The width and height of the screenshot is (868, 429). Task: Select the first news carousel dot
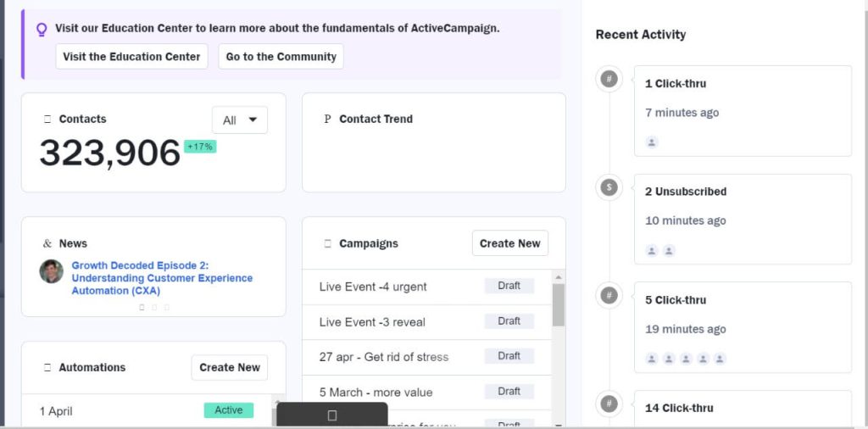click(x=142, y=307)
